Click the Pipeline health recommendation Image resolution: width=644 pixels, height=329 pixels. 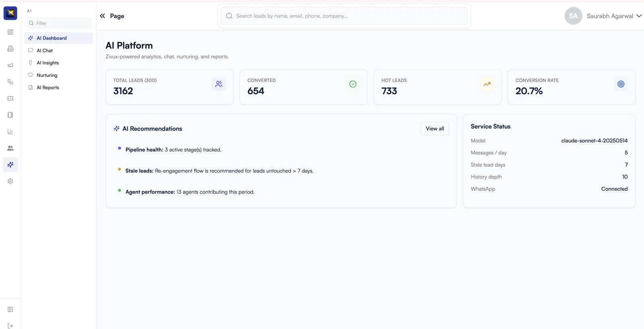pyautogui.click(x=173, y=150)
